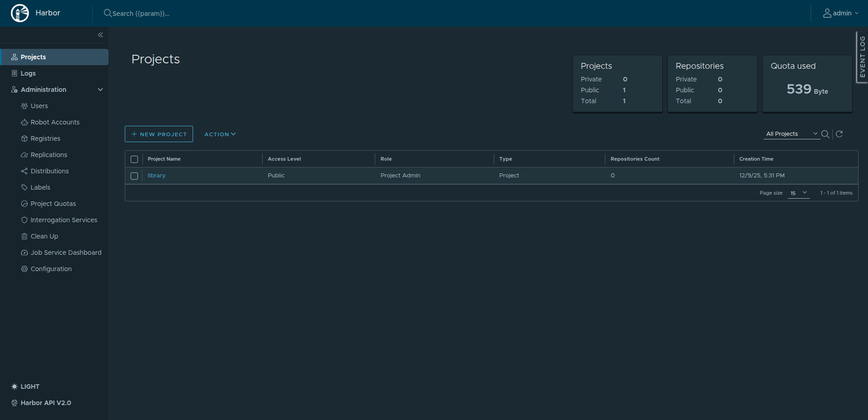Open the Project Quotas section

click(x=53, y=203)
